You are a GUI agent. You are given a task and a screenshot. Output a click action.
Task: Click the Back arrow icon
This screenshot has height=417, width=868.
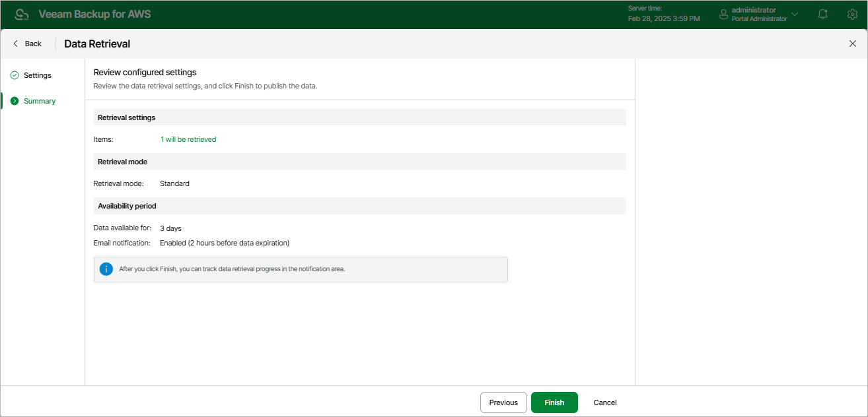point(16,44)
